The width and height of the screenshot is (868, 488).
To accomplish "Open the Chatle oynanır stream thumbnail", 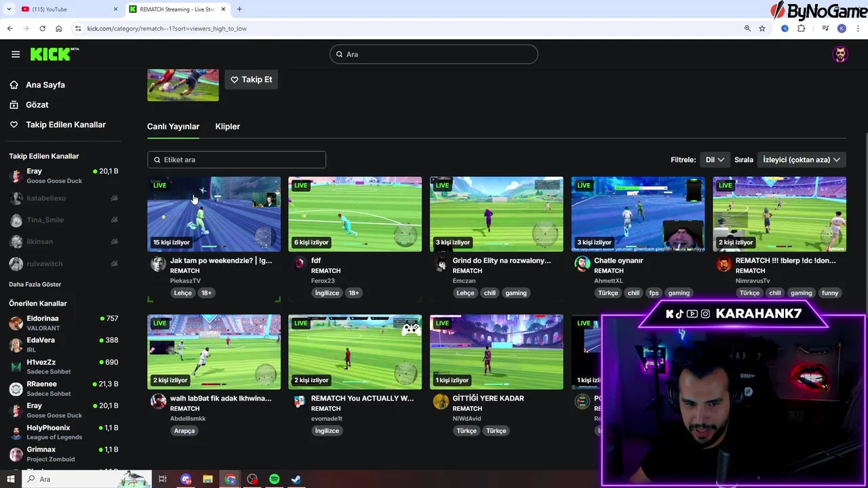I will click(x=637, y=214).
